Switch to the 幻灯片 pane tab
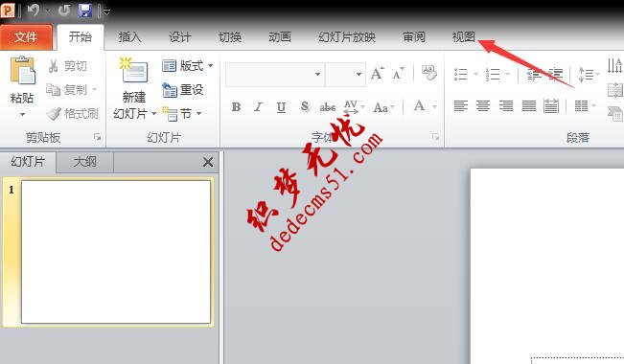This screenshot has width=624, height=364. click(28, 162)
